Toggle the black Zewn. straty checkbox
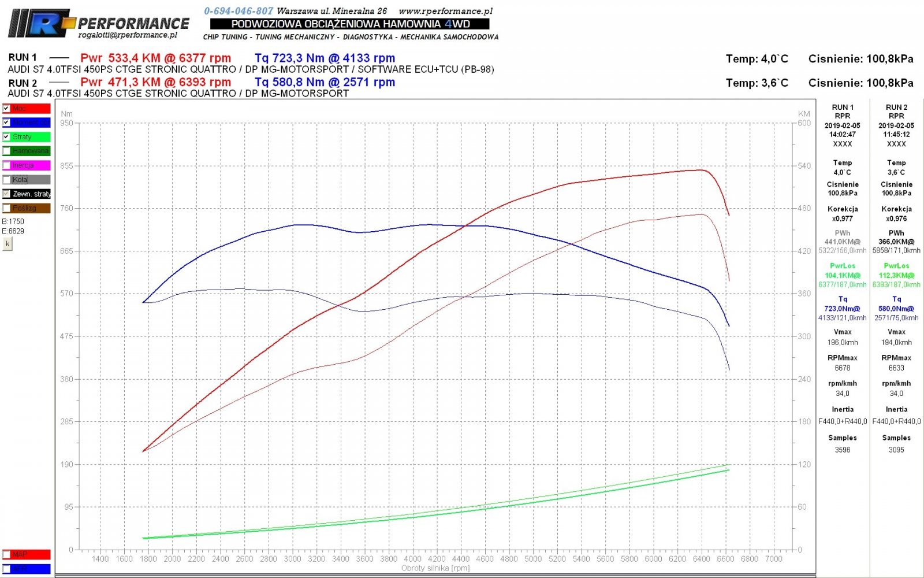 click(6, 194)
